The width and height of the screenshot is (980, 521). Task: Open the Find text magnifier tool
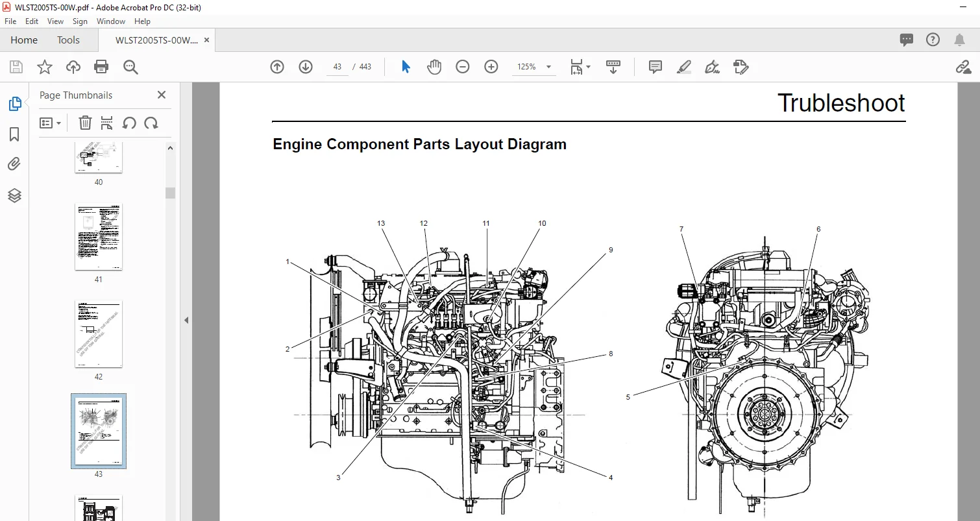click(130, 67)
